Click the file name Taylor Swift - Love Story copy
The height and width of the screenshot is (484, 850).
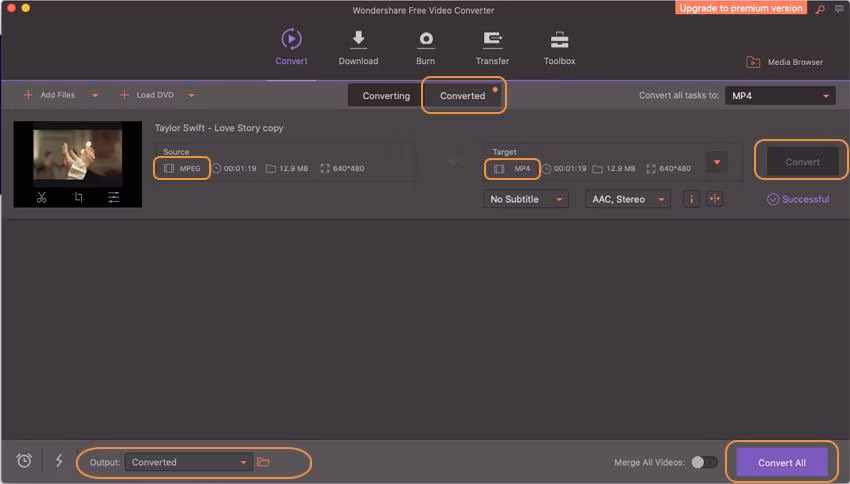pos(219,128)
